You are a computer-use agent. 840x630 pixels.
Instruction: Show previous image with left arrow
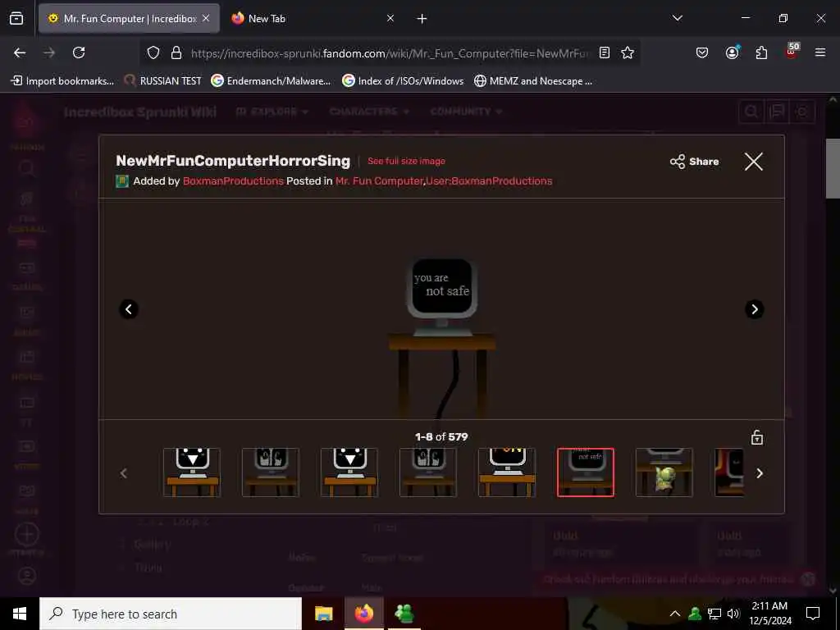click(x=129, y=309)
